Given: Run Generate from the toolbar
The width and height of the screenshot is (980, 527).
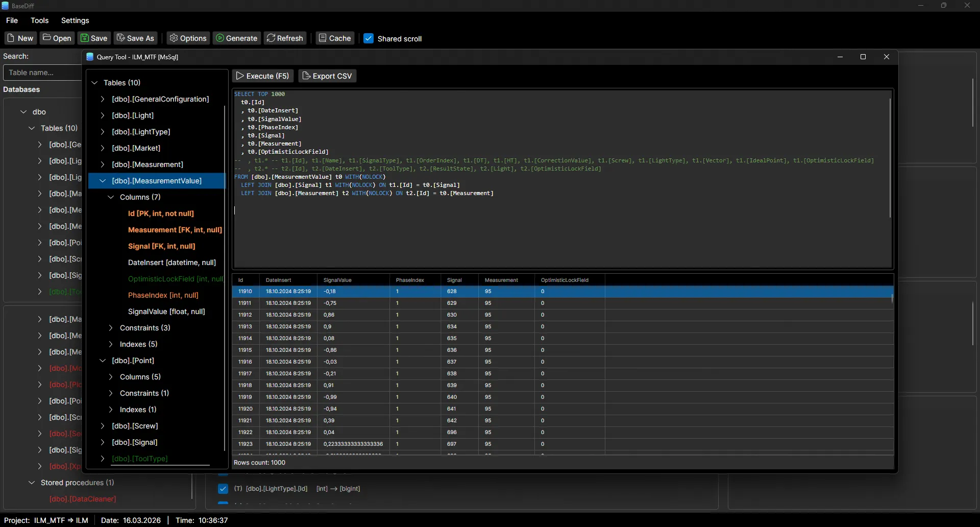Looking at the screenshot, I should [236, 38].
